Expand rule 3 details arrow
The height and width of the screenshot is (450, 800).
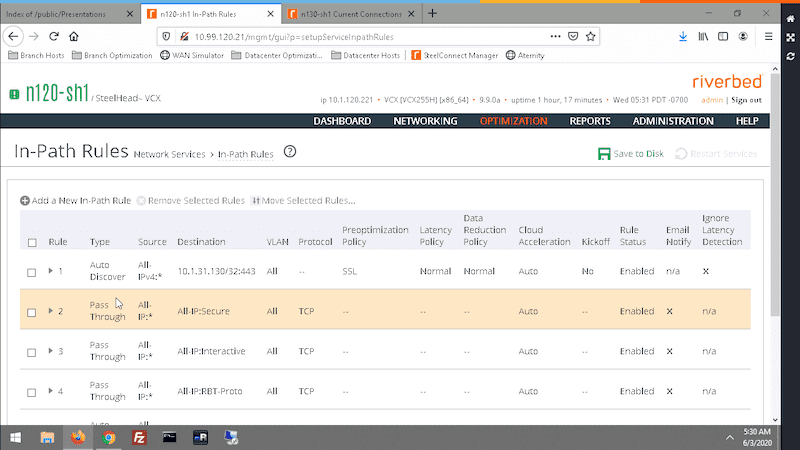[51, 351]
